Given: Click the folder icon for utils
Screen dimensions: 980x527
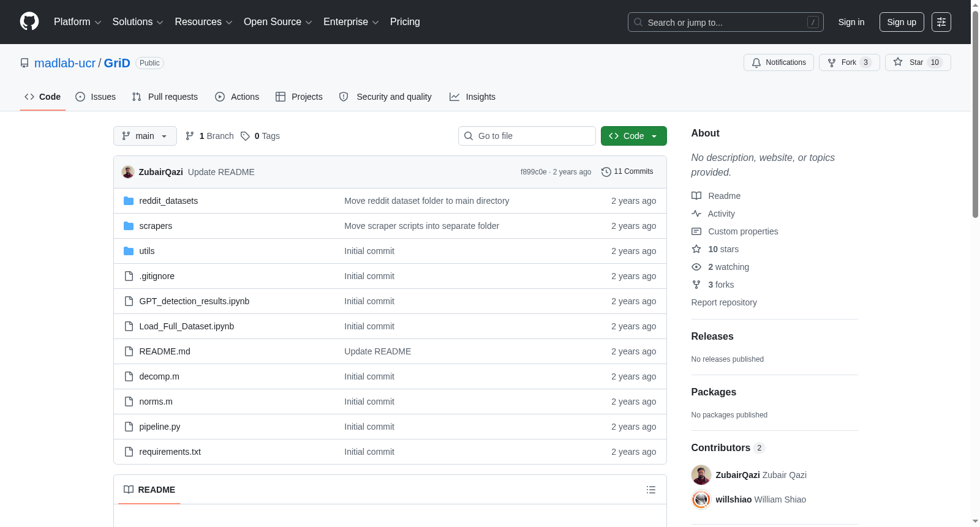Looking at the screenshot, I should (x=129, y=251).
